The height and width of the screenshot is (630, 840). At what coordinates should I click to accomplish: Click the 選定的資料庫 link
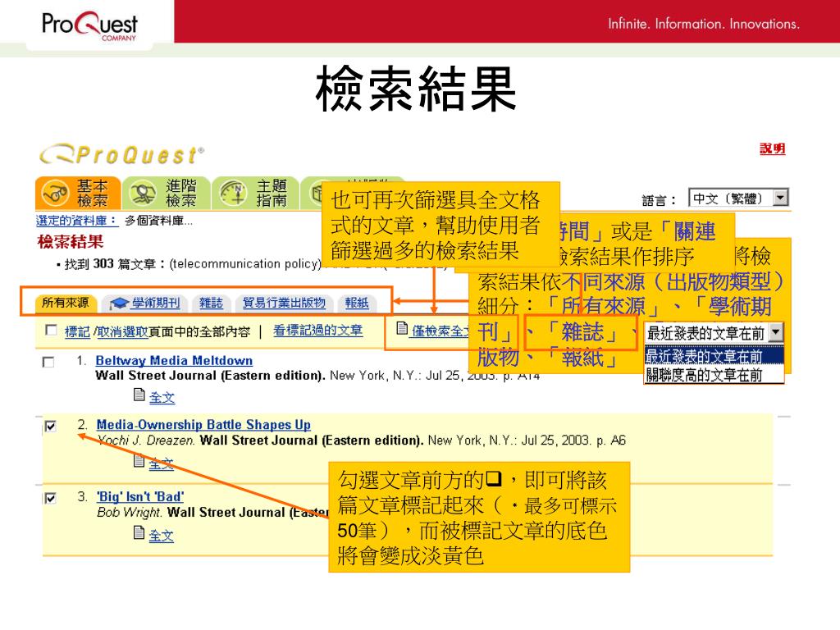click(x=76, y=220)
